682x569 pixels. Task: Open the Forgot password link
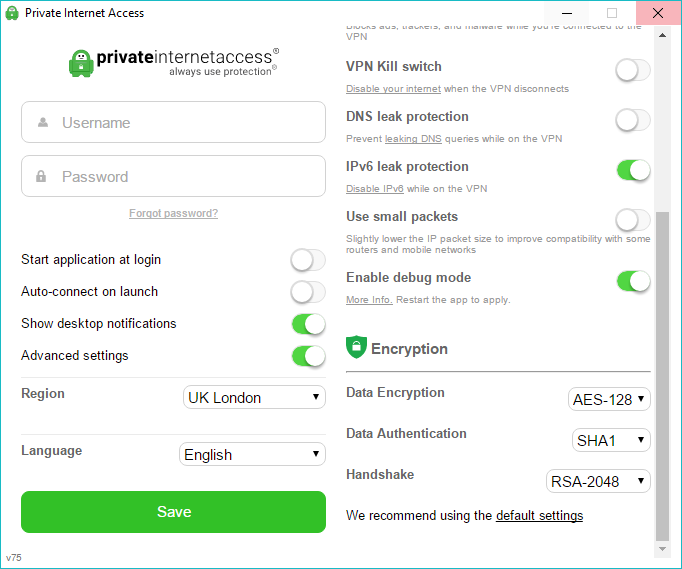click(x=173, y=213)
